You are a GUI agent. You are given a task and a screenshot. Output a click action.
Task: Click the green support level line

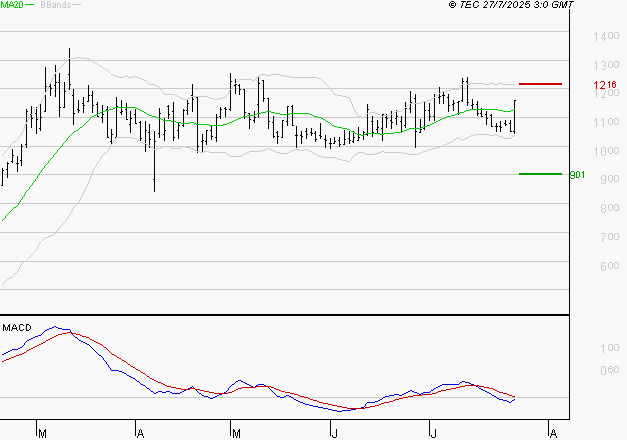pos(540,174)
